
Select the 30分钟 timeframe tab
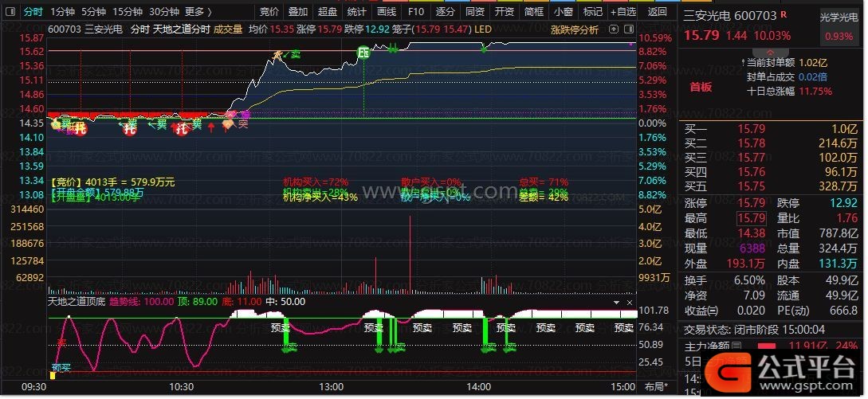click(x=163, y=12)
